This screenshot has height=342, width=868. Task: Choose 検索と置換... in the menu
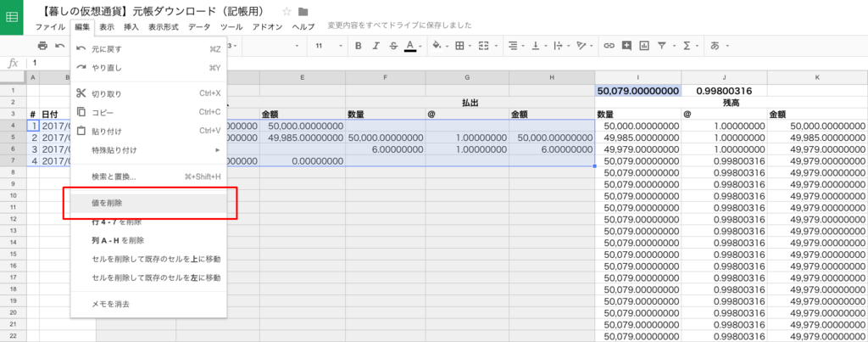[148, 177]
